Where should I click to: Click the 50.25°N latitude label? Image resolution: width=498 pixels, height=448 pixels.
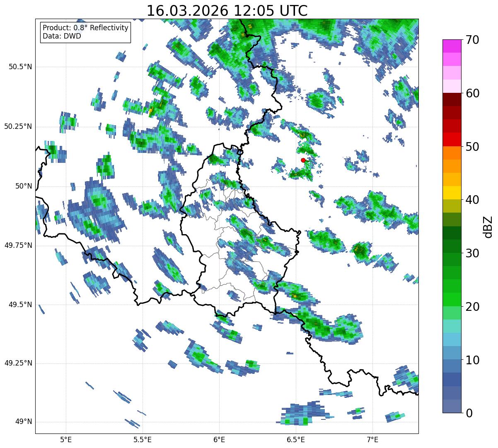(x=18, y=126)
